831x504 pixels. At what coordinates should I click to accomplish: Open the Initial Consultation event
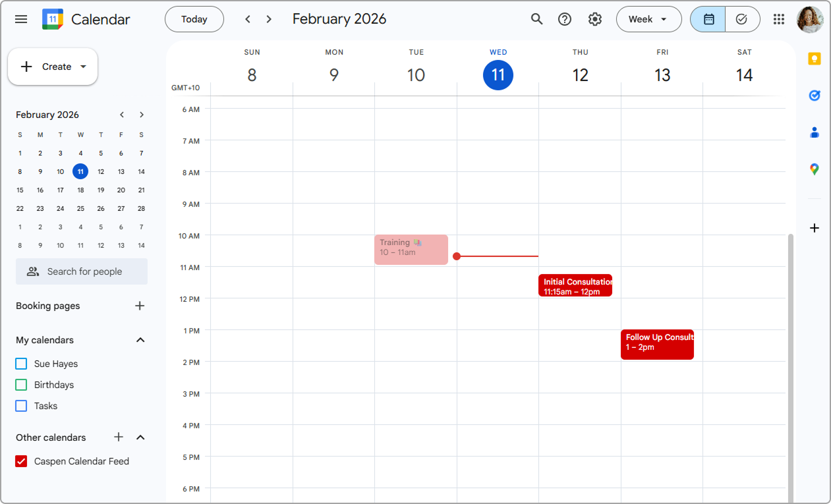[575, 286]
